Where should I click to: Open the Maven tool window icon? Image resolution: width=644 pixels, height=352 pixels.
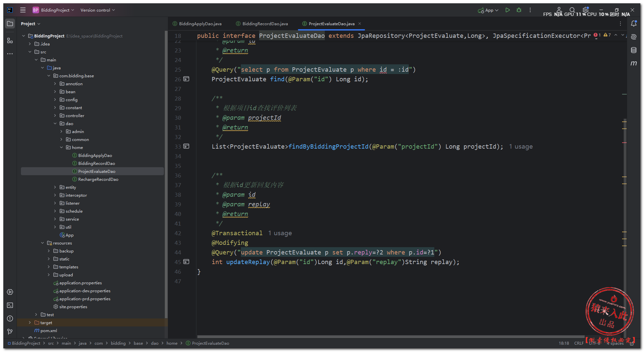[x=633, y=63]
